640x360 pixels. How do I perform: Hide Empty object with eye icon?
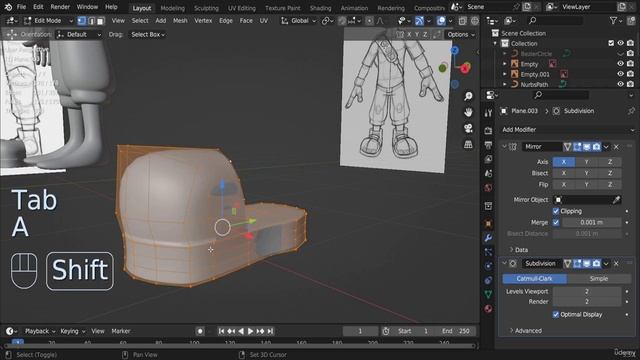tap(620, 64)
